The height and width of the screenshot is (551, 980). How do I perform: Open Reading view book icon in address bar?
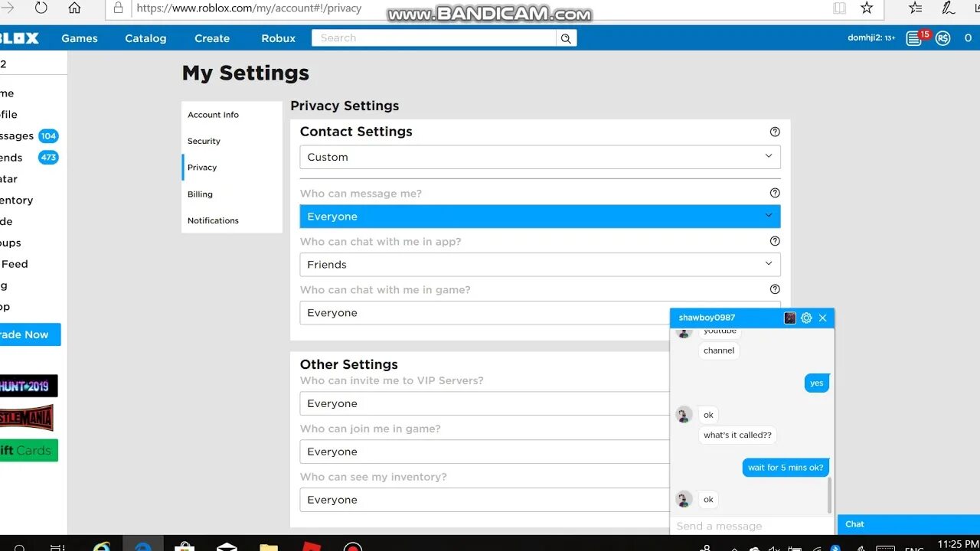(x=840, y=8)
